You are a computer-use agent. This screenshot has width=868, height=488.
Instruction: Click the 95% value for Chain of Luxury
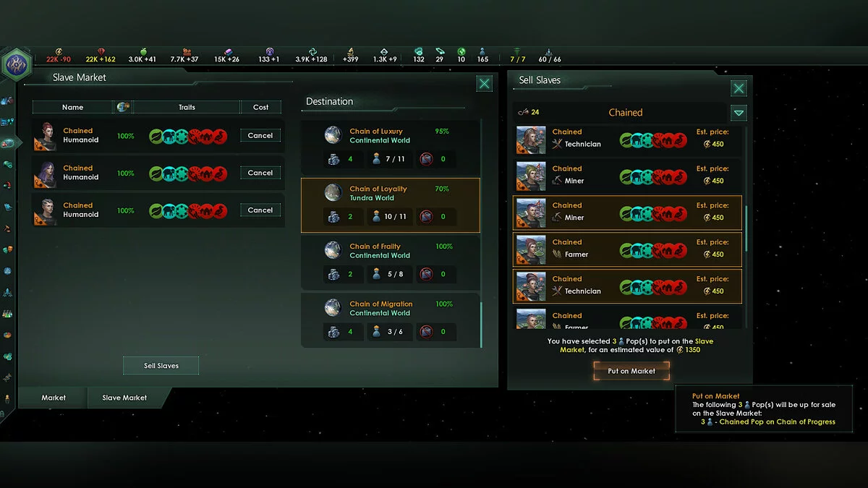(x=442, y=131)
